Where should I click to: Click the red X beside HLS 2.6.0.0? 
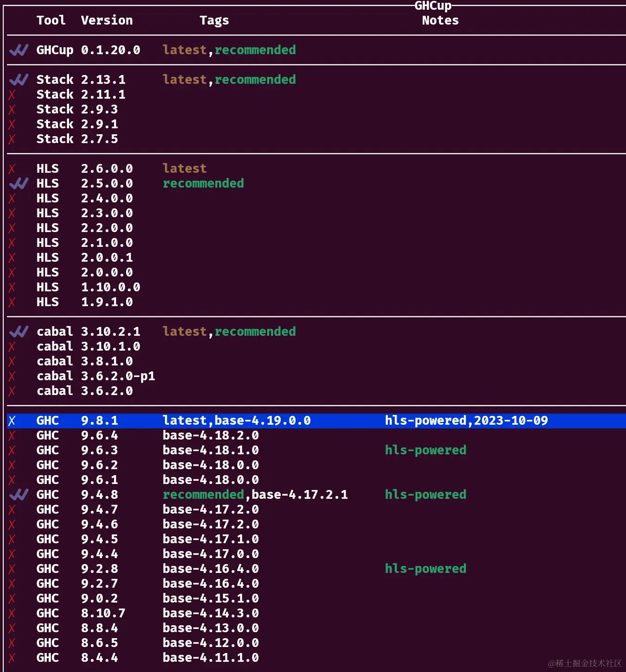tap(12, 169)
